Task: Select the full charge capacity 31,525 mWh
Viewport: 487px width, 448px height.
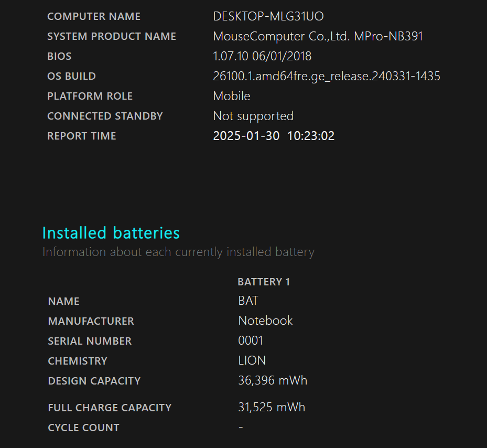Action: (271, 407)
